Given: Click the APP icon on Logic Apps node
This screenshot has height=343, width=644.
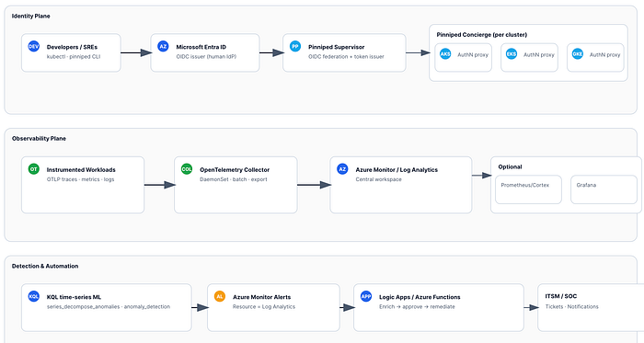Looking at the screenshot, I should (x=366, y=296).
